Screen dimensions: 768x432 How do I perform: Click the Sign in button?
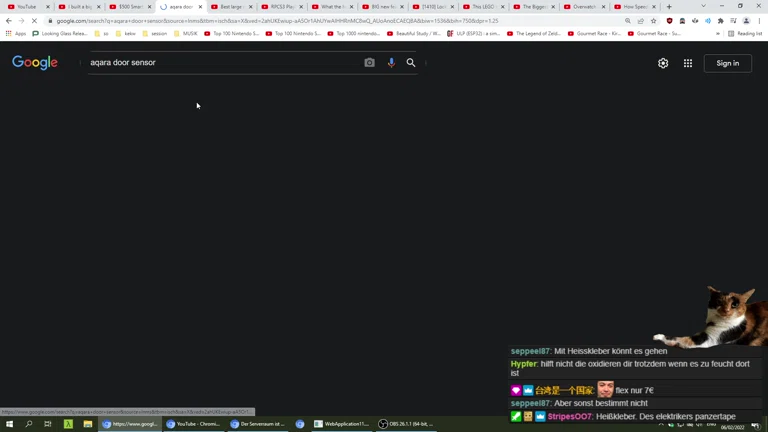[x=727, y=63]
